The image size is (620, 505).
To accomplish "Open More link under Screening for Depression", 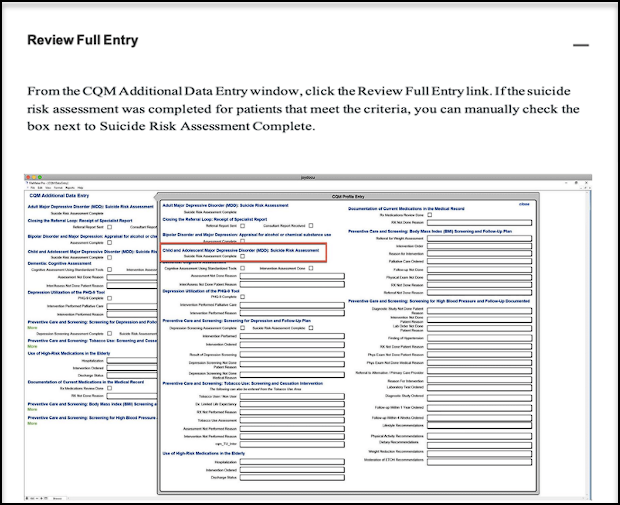I will (x=32, y=328).
